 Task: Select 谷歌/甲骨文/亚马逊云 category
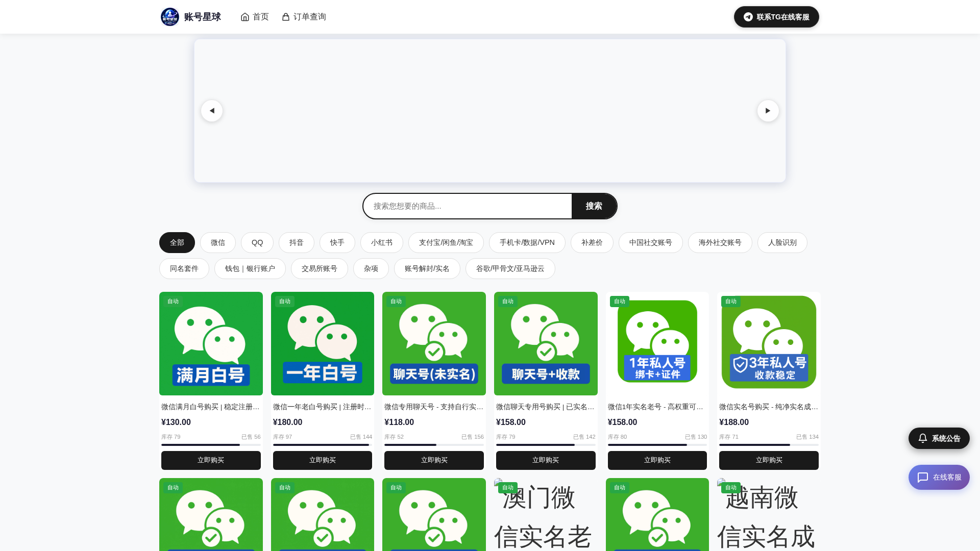tap(510, 269)
